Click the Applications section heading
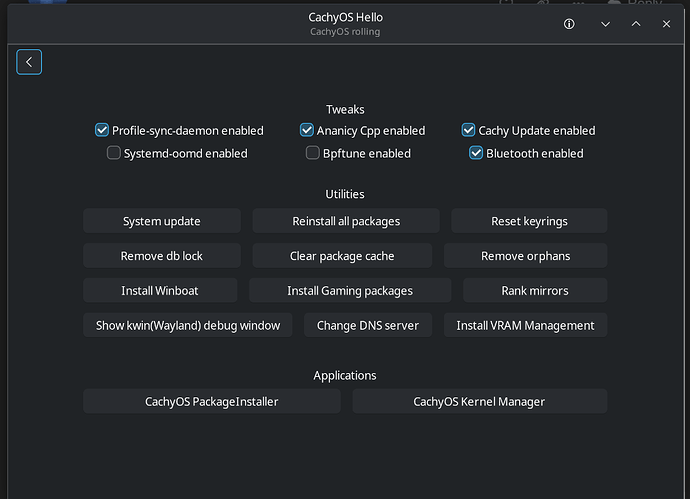The image size is (690, 499). point(345,375)
